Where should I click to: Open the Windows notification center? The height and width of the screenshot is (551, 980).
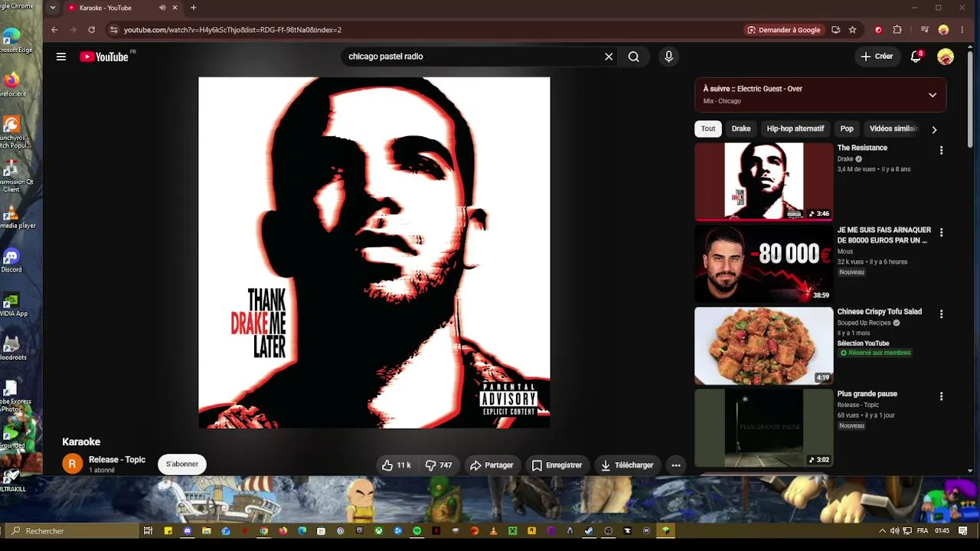[x=962, y=531]
